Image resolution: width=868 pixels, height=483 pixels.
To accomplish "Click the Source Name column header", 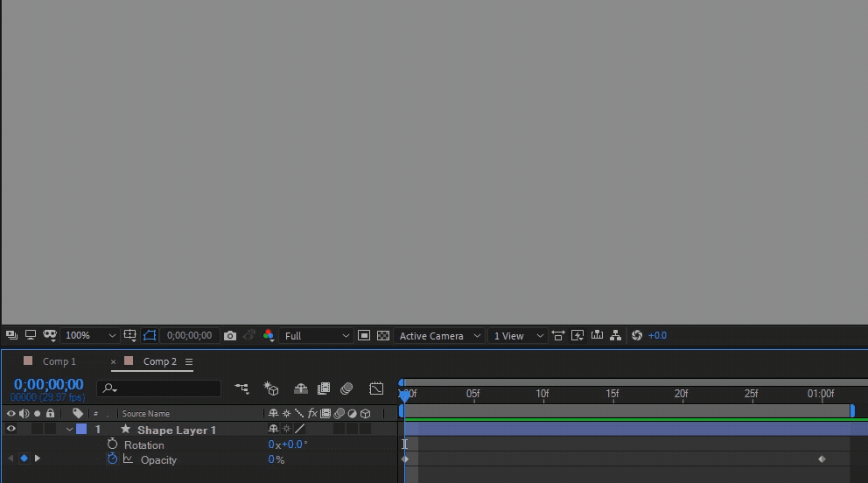I will 146,414.
